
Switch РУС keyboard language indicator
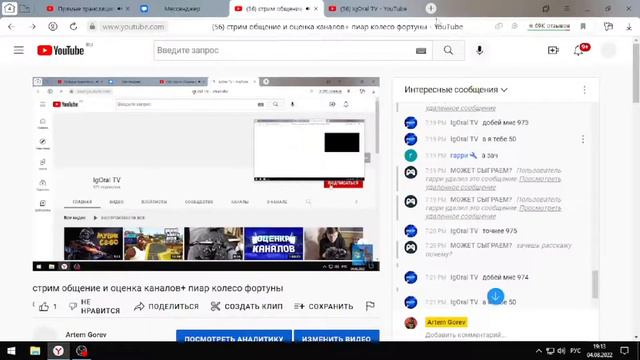tap(575, 351)
